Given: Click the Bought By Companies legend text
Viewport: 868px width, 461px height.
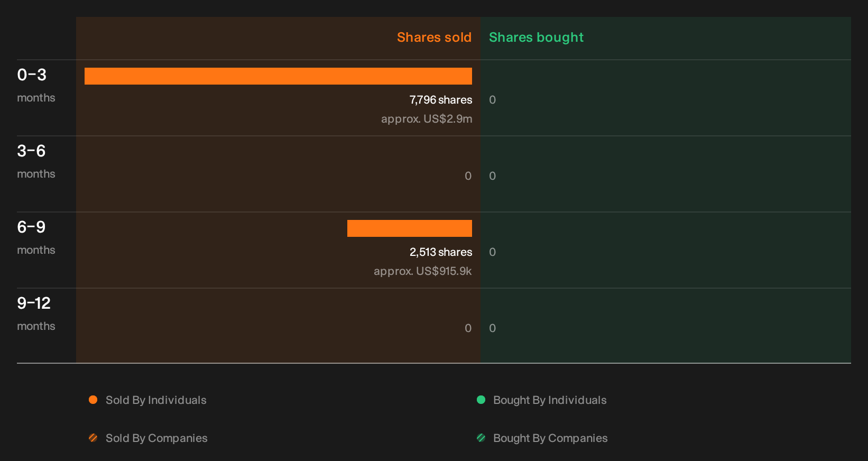Looking at the screenshot, I should [x=550, y=438].
